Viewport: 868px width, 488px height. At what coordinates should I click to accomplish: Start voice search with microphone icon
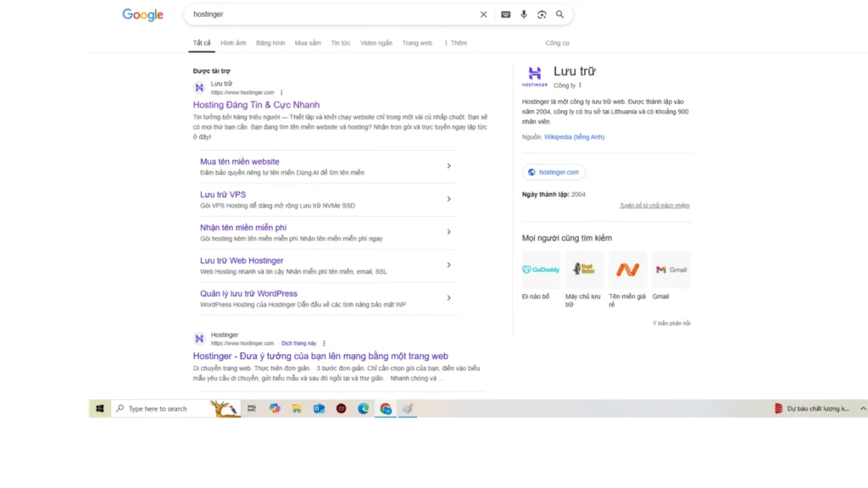(x=524, y=14)
